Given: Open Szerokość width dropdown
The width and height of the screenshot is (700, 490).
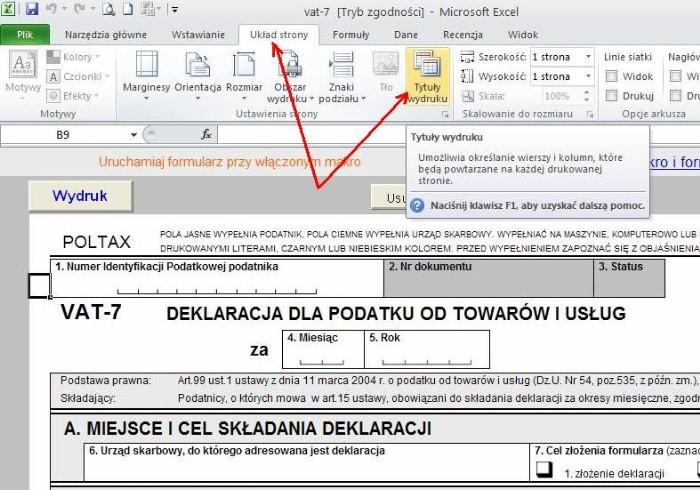Looking at the screenshot, I should tap(588, 57).
